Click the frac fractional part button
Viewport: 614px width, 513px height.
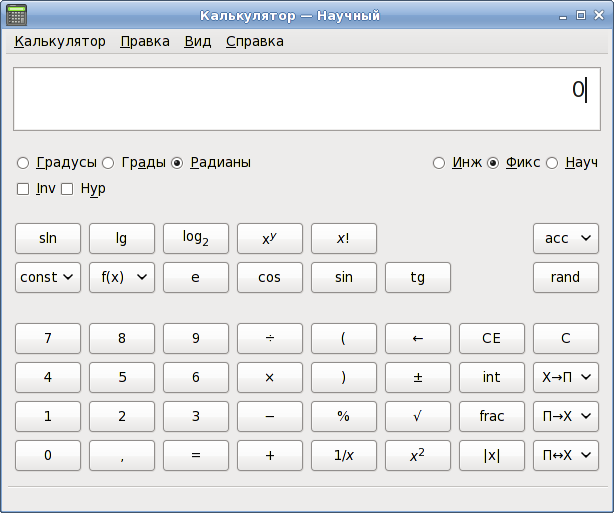(492, 416)
